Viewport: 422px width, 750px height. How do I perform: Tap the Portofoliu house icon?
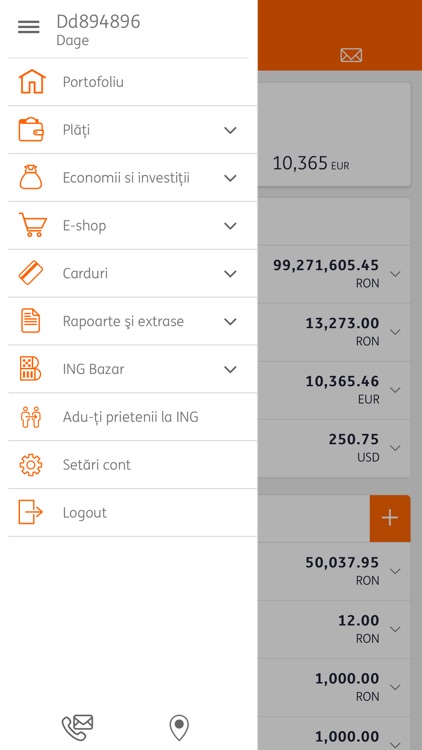click(x=32, y=82)
